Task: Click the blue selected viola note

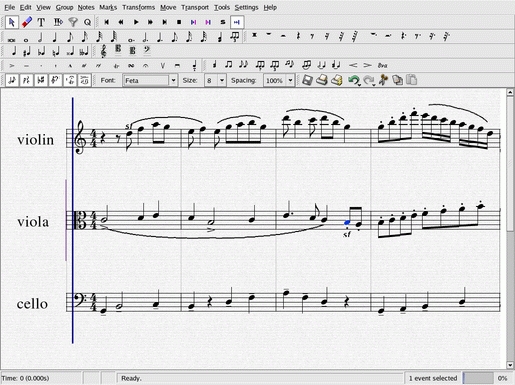Action: tap(347, 222)
